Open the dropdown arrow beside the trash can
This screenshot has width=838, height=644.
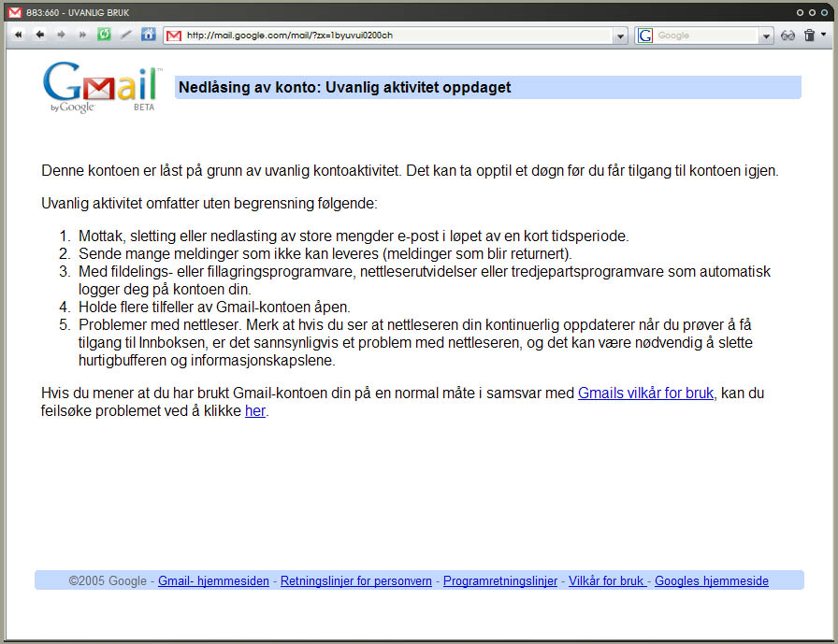pyautogui.click(x=824, y=35)
